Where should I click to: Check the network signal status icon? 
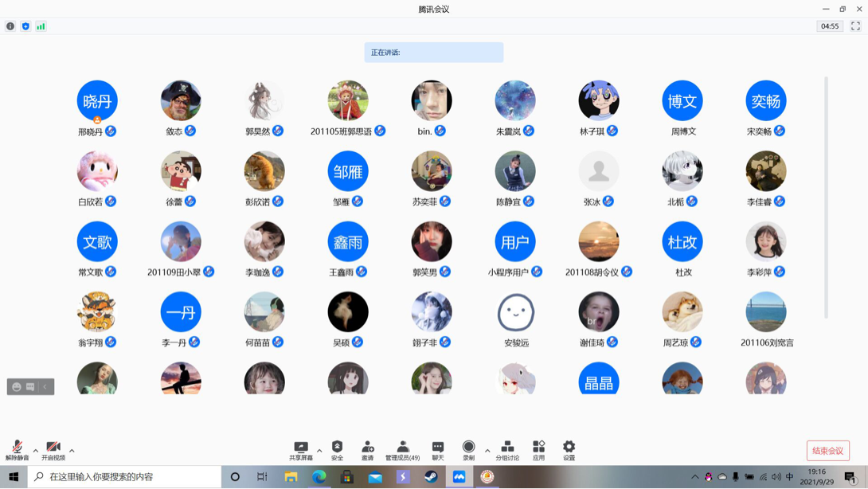41,26
